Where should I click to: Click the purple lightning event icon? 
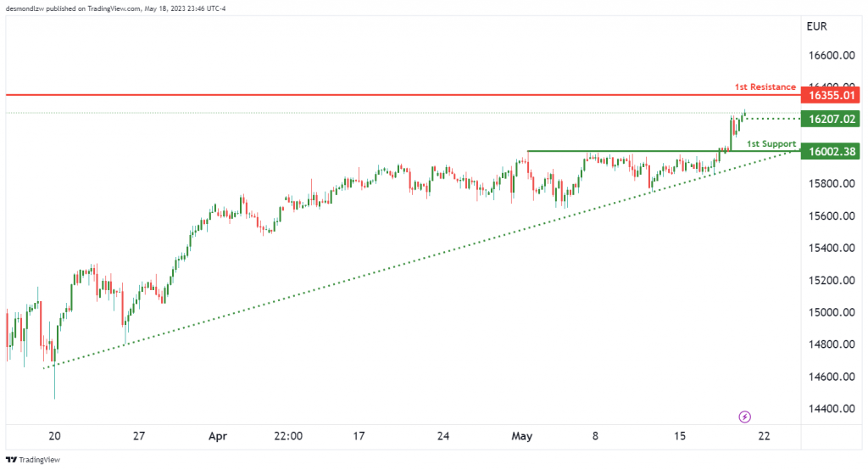[x=744, y=417]
